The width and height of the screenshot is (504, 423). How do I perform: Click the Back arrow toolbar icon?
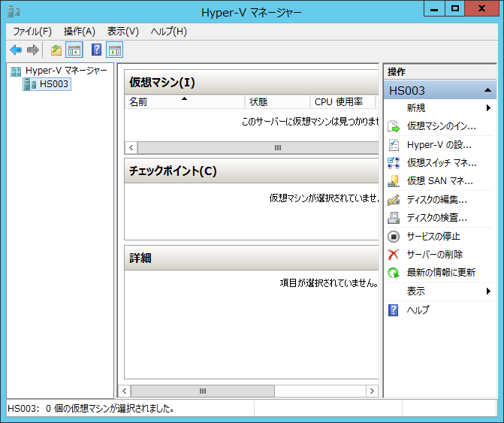tap(16, 50)
